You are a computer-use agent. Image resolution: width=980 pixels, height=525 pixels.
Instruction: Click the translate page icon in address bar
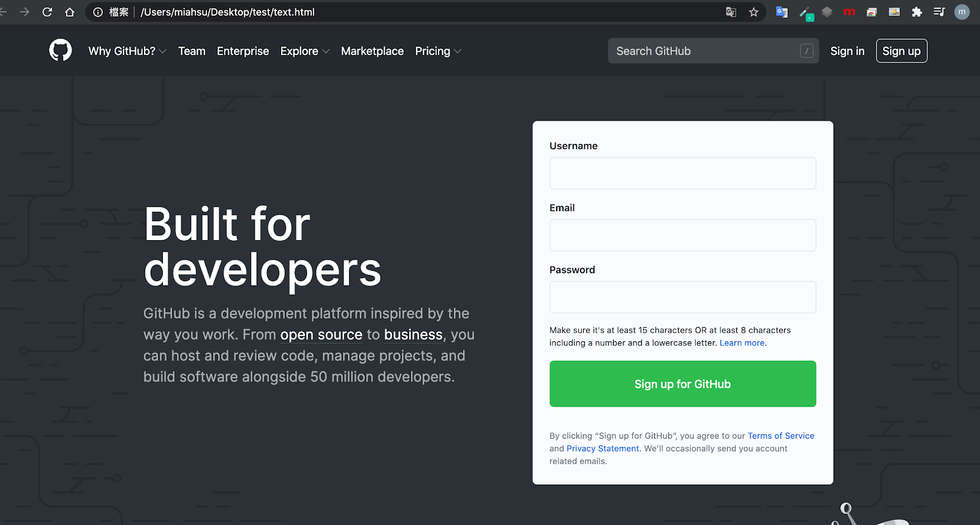coord(731,12)
